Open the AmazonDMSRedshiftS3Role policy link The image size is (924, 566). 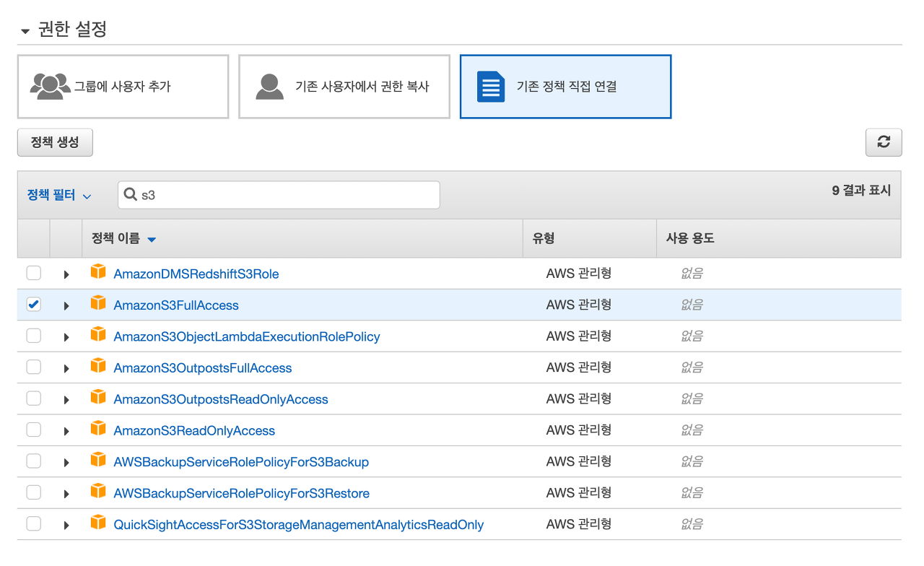(196, 274)
